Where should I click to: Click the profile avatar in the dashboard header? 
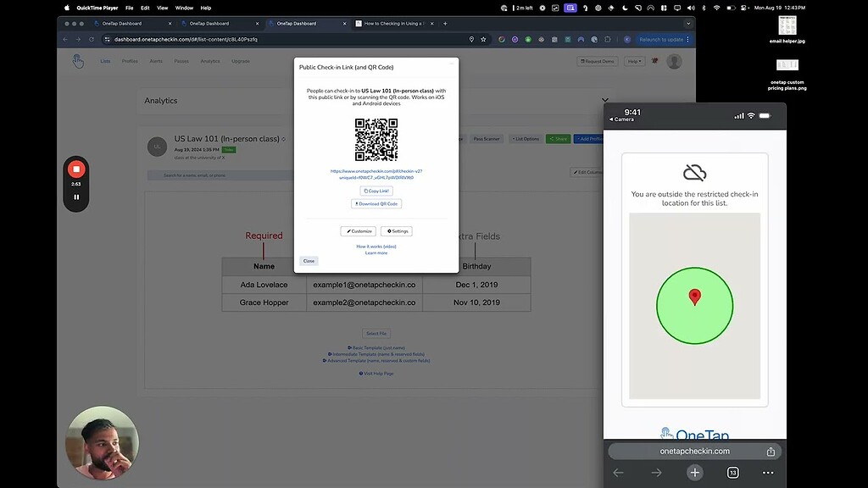point(674,61)
